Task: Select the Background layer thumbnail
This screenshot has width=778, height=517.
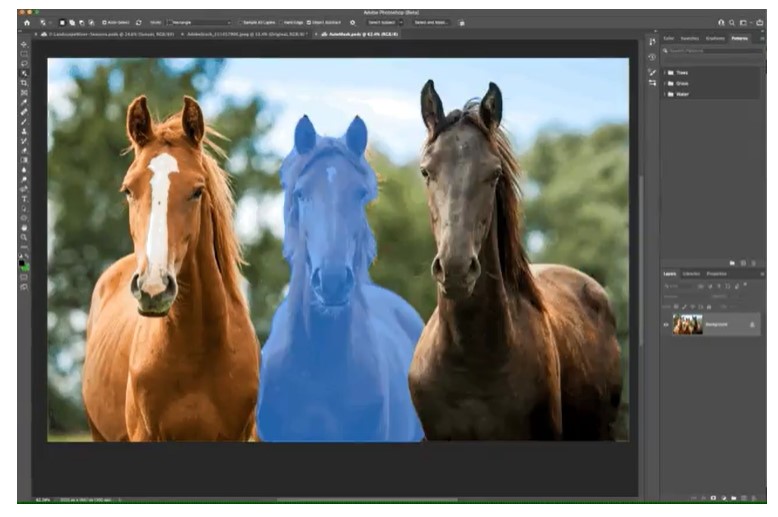Action: click(688, 324)
